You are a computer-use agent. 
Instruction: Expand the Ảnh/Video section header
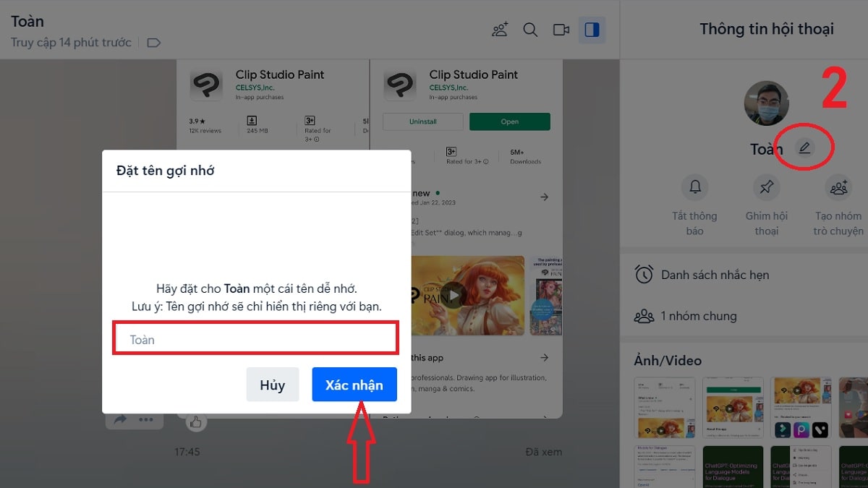[x=668, y=360]
